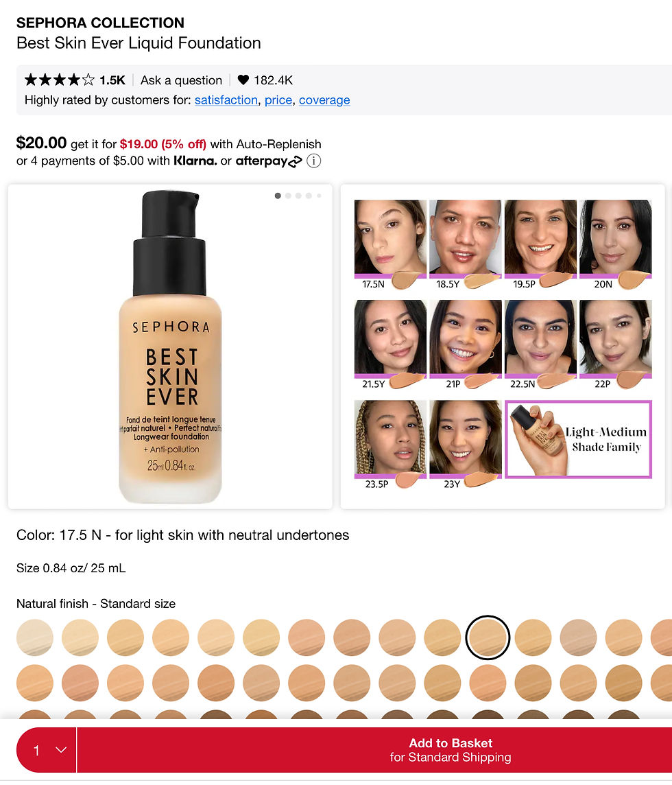Click Ask a question
The image size is (672, 785).
click(x=181, y=80)
